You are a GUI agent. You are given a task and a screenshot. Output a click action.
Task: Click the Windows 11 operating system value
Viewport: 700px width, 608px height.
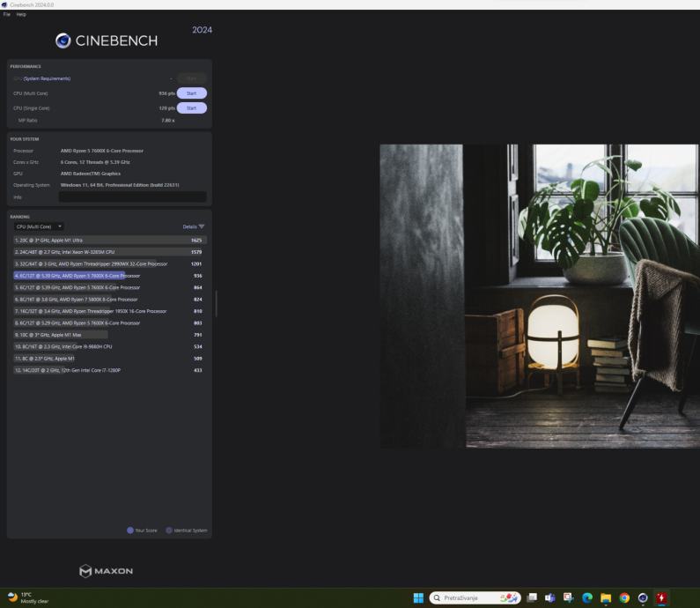(120, 185)
